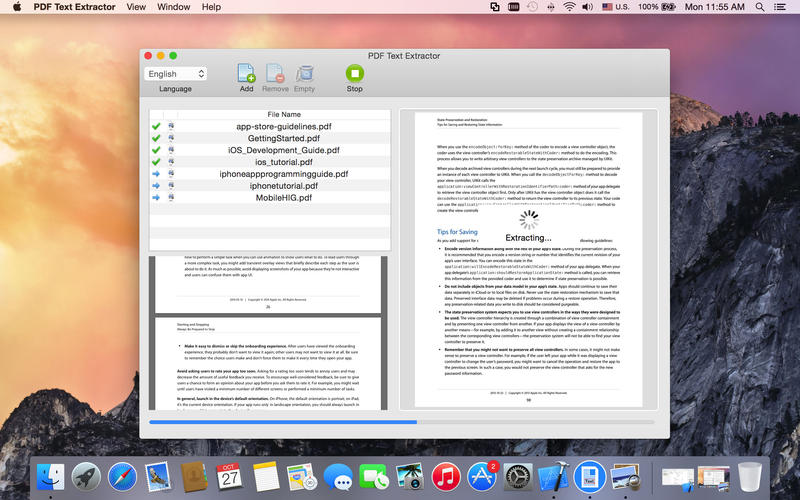Click the blue arrow beside iphonetutorial.pdf
800x500 pixels.
tap(156, 186)
